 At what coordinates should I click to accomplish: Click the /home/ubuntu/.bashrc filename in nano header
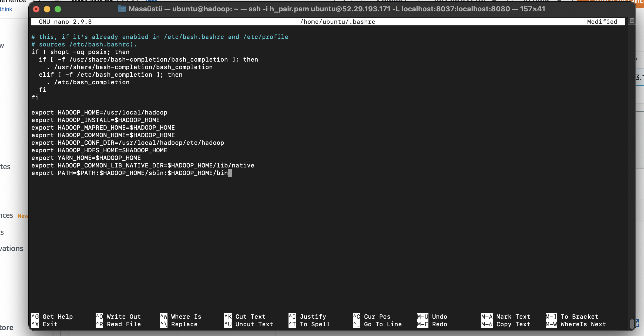[x=337, y=22]
